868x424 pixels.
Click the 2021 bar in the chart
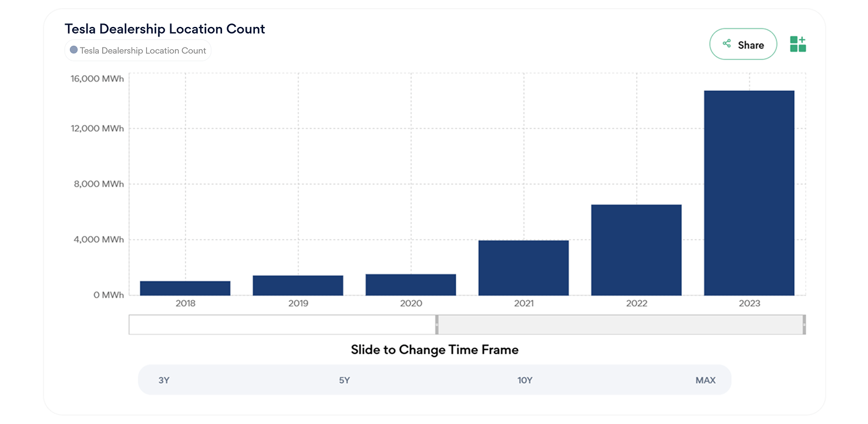(x=523, y=268)
